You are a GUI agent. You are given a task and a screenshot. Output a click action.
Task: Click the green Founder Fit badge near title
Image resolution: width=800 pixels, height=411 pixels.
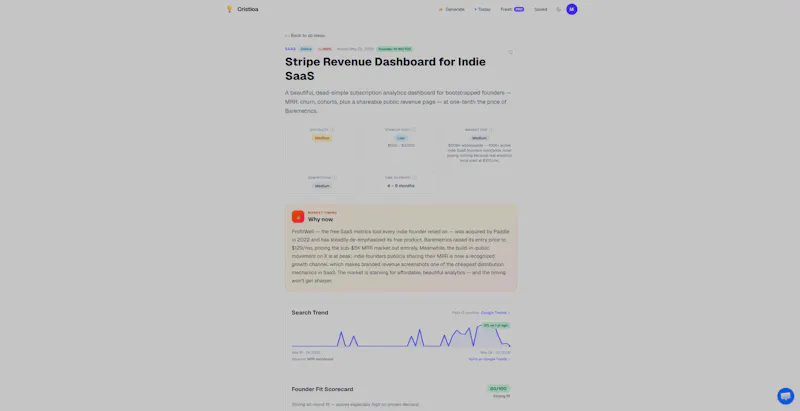click(x=394, y=49)
